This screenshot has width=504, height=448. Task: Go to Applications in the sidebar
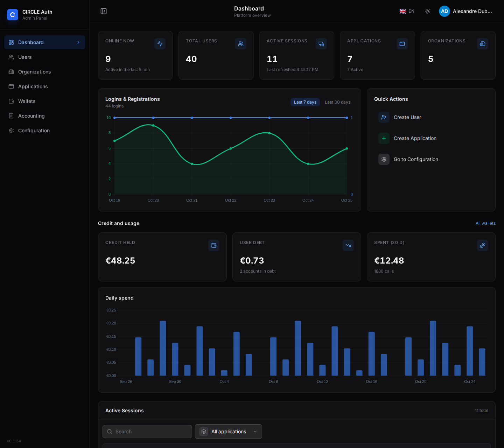coord(44,86)
